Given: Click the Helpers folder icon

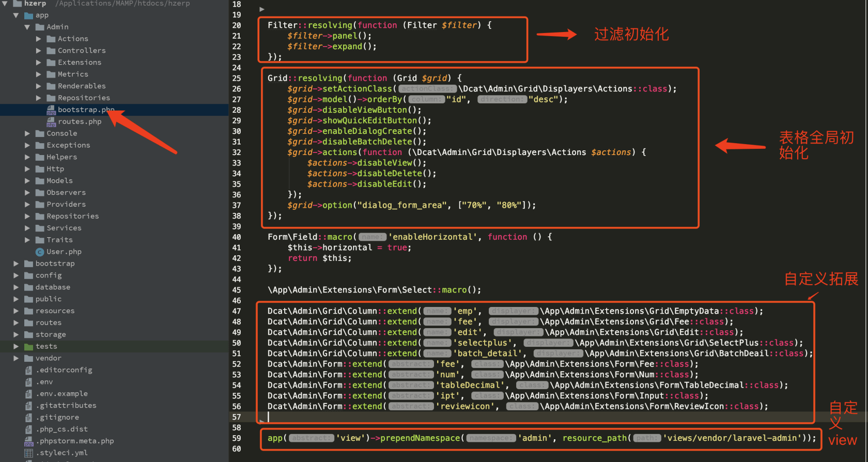Looking at the screenshot, I should pyautogui.click(x=40, y=157).
